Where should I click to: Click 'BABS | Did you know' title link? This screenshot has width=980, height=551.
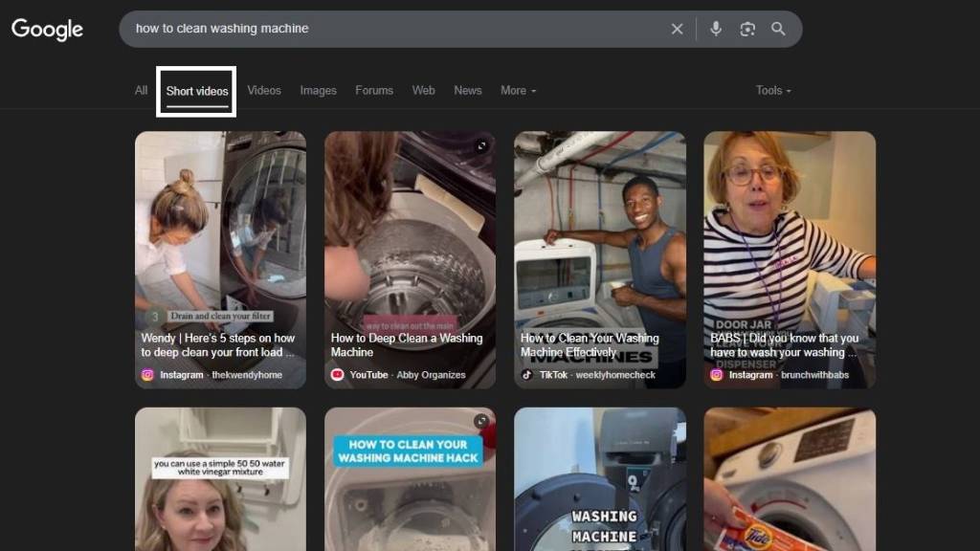coord(785,345)
